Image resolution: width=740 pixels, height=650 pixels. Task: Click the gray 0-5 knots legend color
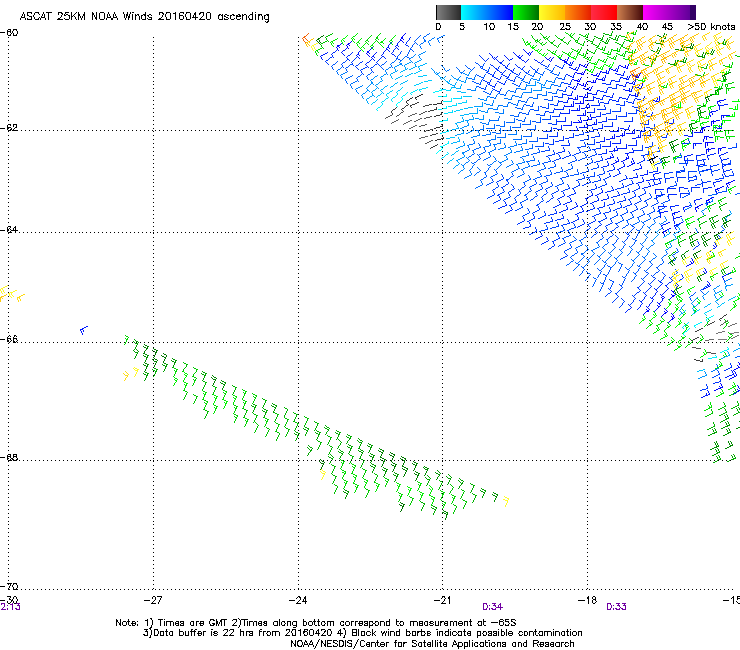pyautogui.click(x=448, y=12)
